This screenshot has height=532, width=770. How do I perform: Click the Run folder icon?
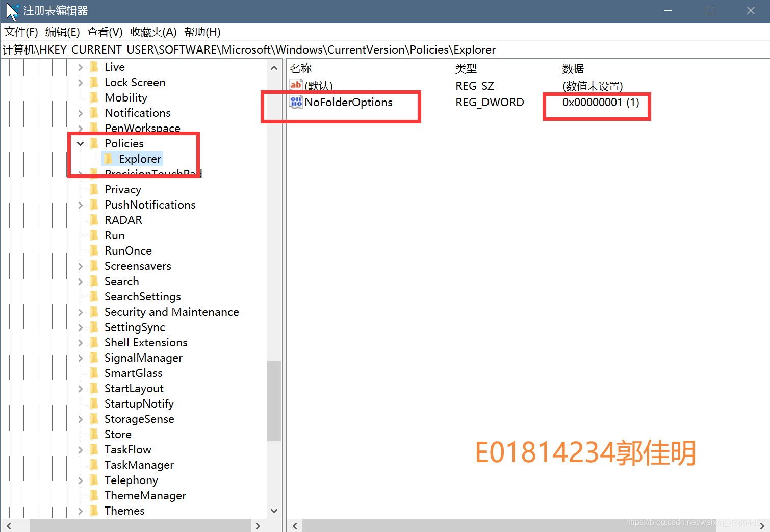pos(94,235)
